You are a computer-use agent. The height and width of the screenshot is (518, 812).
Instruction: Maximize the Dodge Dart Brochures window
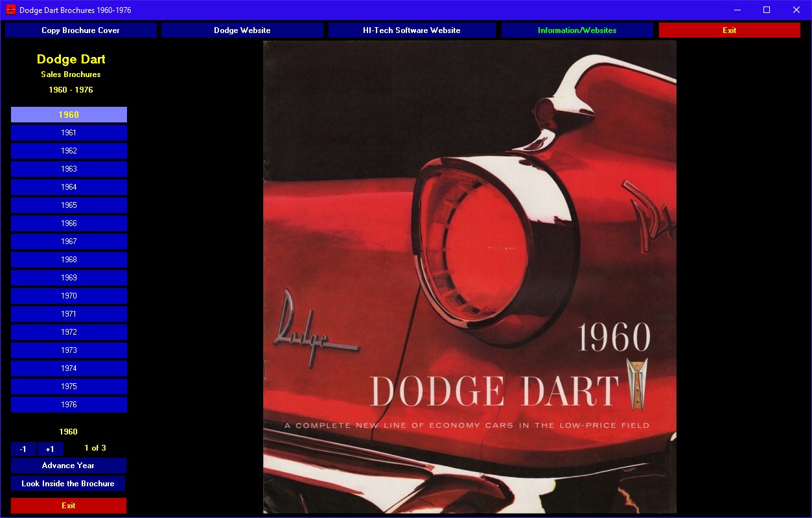[767, 10]
